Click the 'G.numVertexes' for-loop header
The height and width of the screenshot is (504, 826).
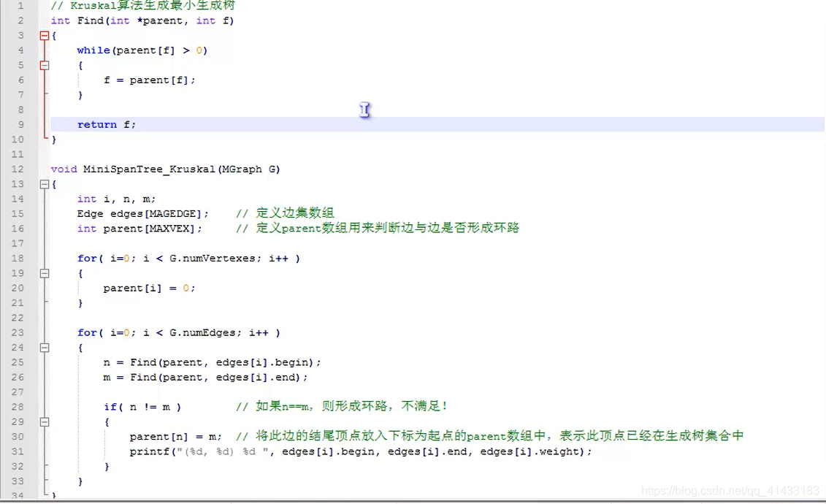pos(188,259)
